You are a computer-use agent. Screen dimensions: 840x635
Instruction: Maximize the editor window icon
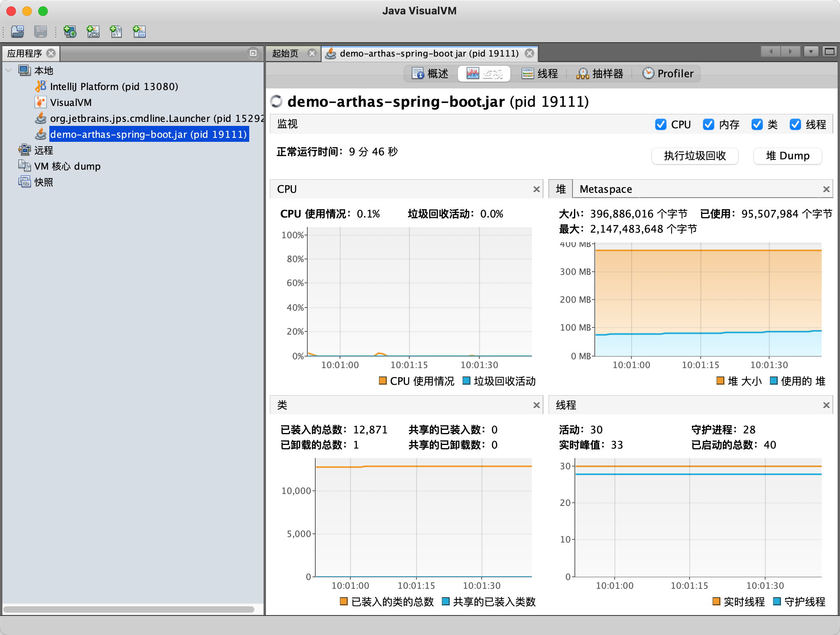pyautogui.click(x=830, y=51)
